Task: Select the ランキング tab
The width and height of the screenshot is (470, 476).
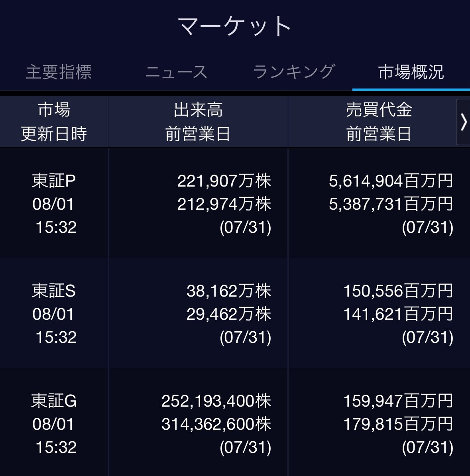Action: (x=294, y=72)
